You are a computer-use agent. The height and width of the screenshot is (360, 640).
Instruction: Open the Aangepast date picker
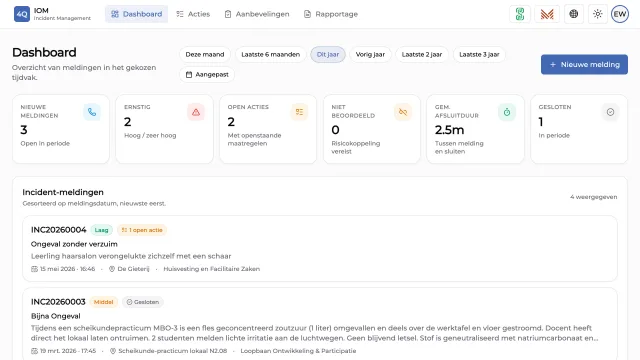207,75
